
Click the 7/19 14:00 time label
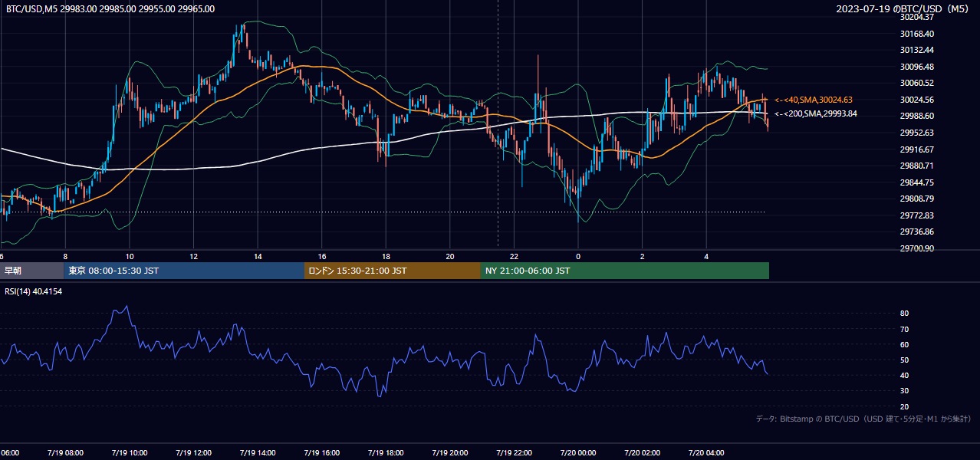[x=258, y=453]
